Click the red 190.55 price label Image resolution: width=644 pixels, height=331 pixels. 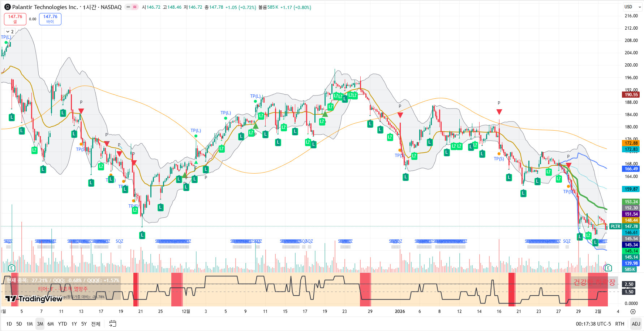631,95
